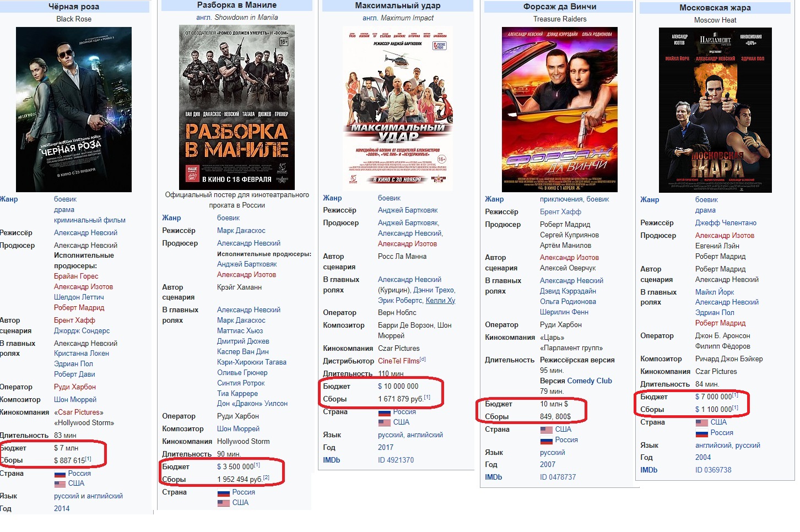The image size is (800, 532).
Task: Click the USA flag in the Форсаж да Винчи infobox
Action: click(x=546, y=430)
